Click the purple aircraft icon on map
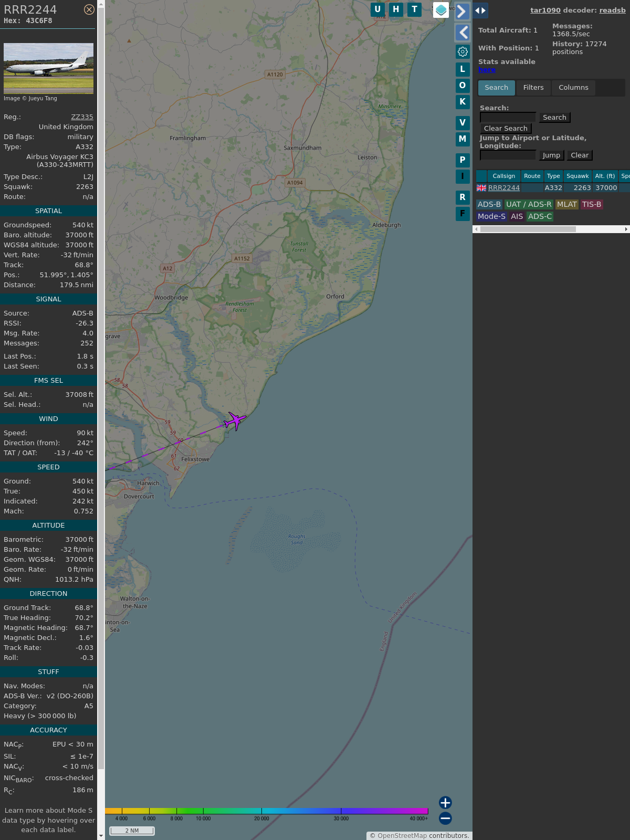Image resolution: width=630 pixels, height=840 pixels. (235, 421)
